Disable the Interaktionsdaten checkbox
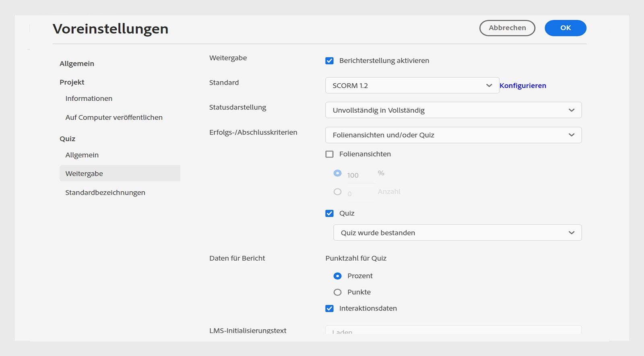Viewport: 644px width, 356px height. (329, 308)
